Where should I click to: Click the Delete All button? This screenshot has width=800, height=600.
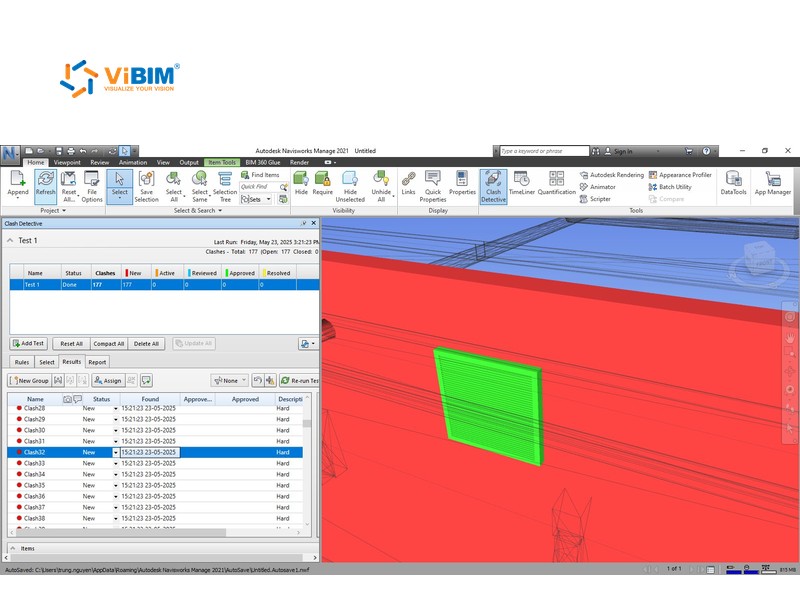click(x=146, y=343)
